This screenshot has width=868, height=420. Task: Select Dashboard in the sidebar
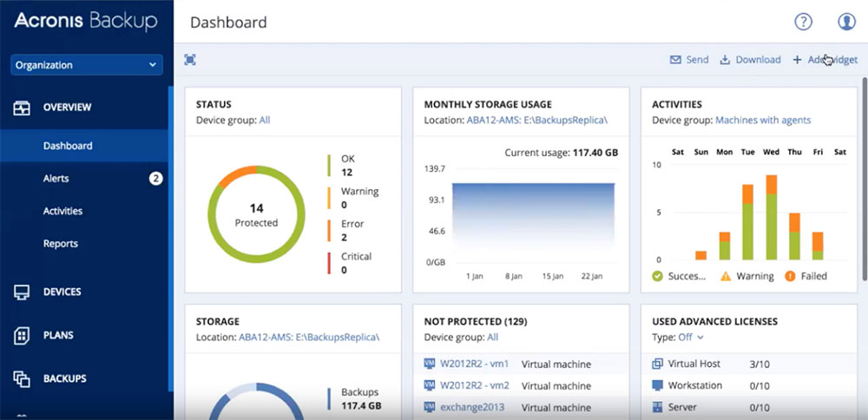click(83, 146)
